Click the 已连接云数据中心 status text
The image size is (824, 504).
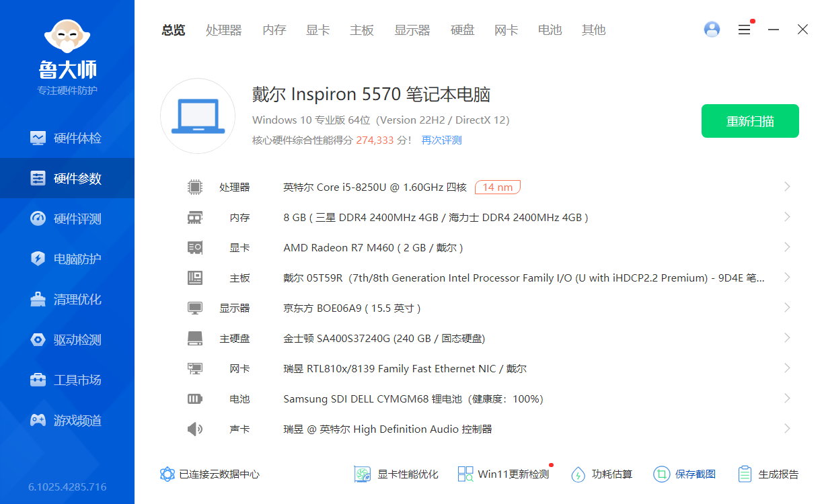(x=219, y=474)
